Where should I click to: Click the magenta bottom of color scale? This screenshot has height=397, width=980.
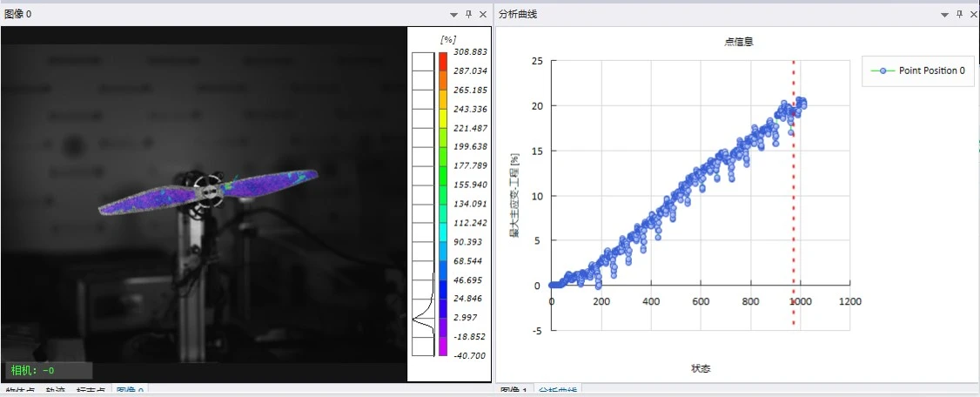pyautogui.click(x=442, y=350)
